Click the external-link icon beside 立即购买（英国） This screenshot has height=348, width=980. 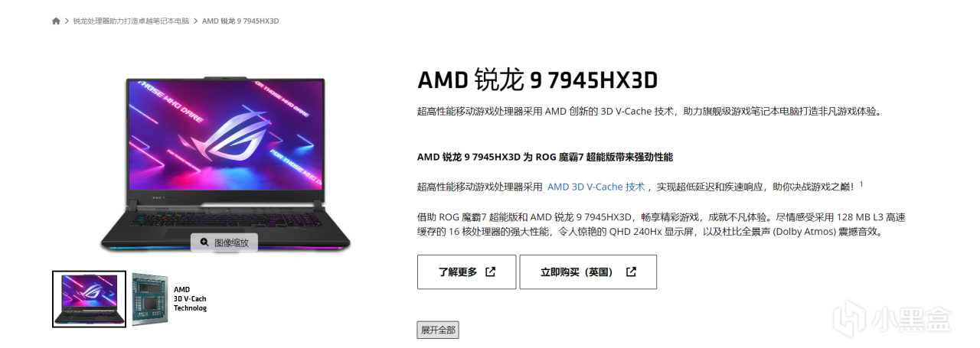(631, 272)
